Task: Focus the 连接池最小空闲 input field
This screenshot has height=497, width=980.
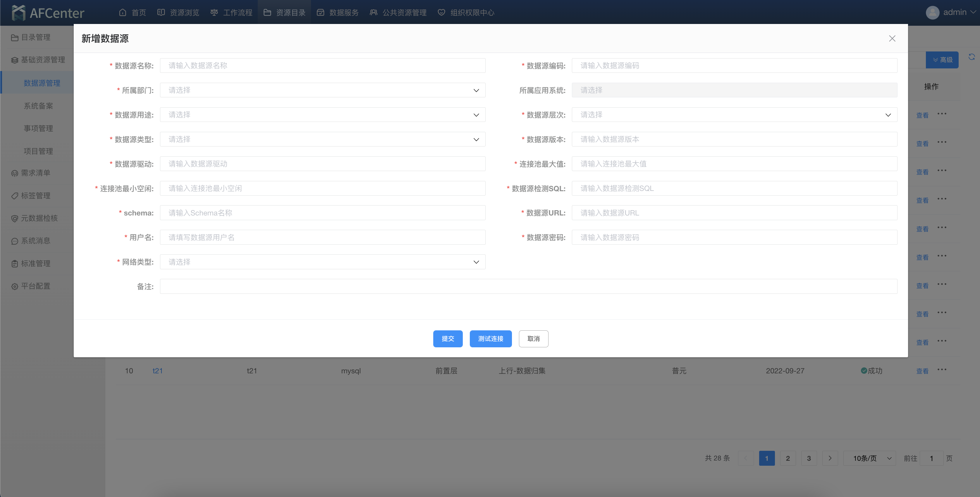Action: pos(323,188)
